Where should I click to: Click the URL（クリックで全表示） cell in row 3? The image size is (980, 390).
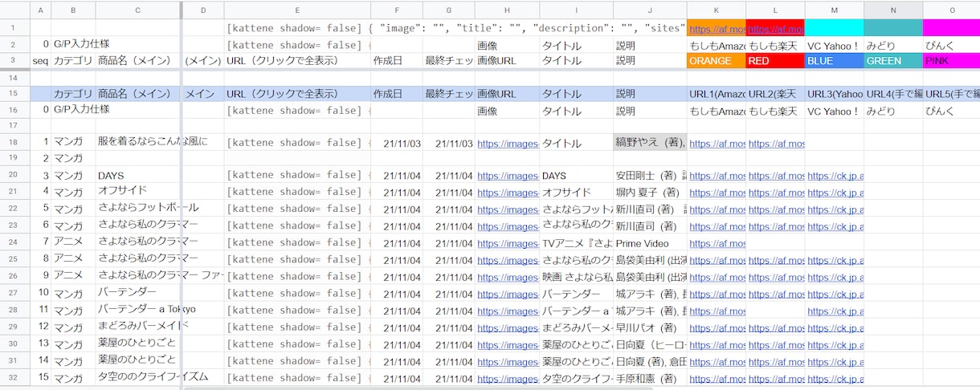(297, 61)
